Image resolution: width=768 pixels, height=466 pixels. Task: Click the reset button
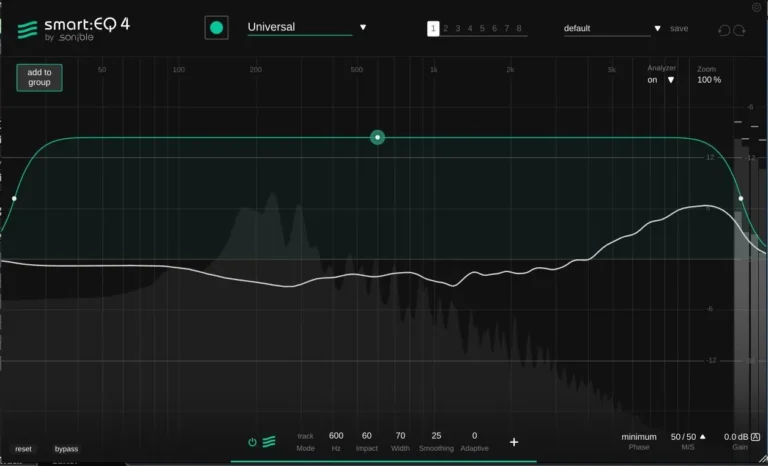[23, 449]
